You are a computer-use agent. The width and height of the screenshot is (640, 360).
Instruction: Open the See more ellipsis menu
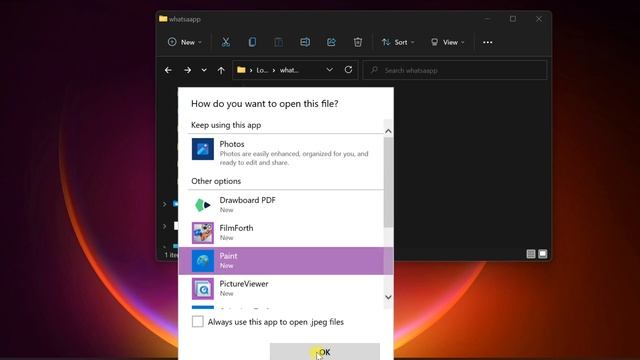click(487, 42)
